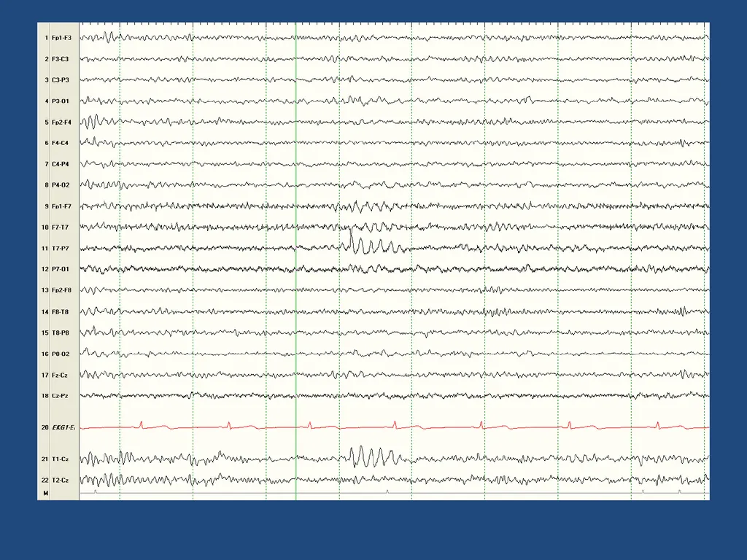Select the P8-O2 channel label
The image size is (747, 560).
(x=61, y=354)
